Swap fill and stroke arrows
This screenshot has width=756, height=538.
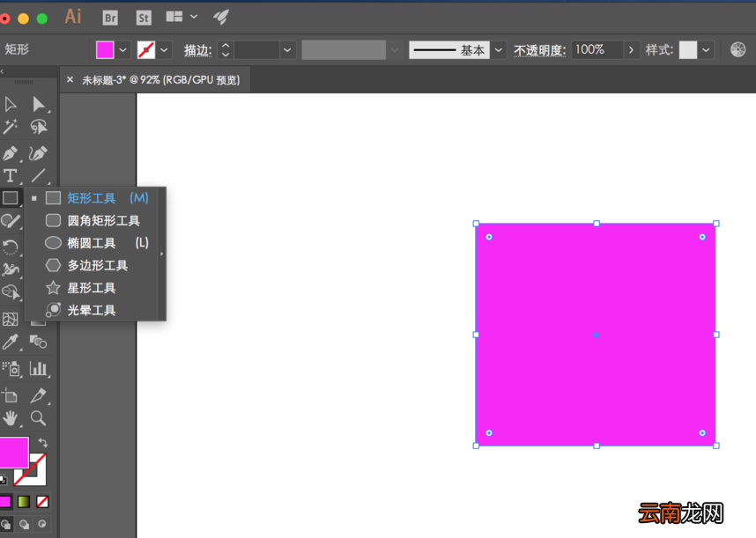click(43, 442)
